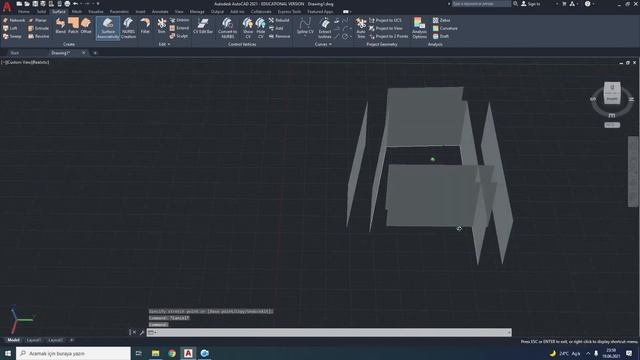Select the Sweep surface tool
The height and width of the screenshot is (360, 640).
point(12,36)
